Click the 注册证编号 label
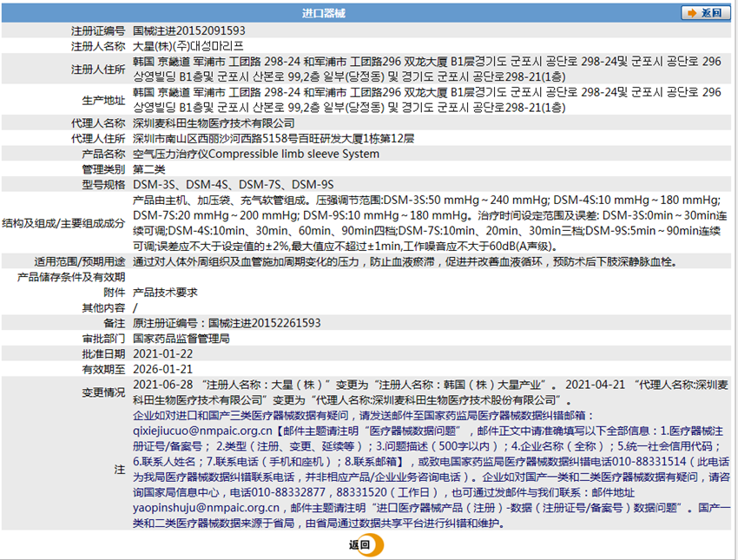Image resolution: width=738 pixels, height=560 pixels. tap(98, 31)
